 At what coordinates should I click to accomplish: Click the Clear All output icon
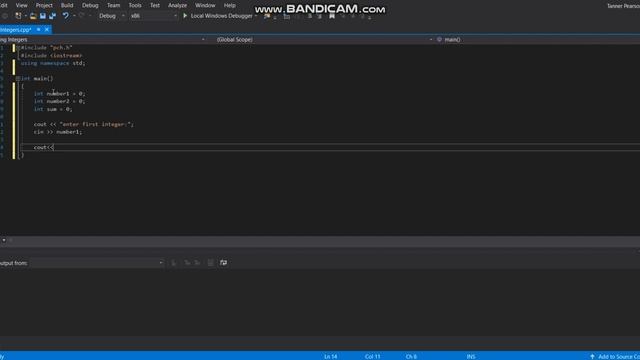click(x=211, y=263)
